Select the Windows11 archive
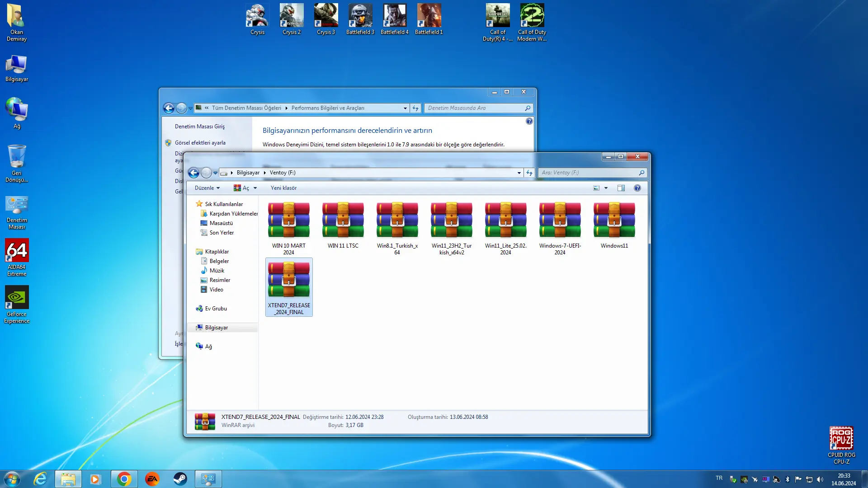Viewport: 868px width, 488px height. click(614, 225)
